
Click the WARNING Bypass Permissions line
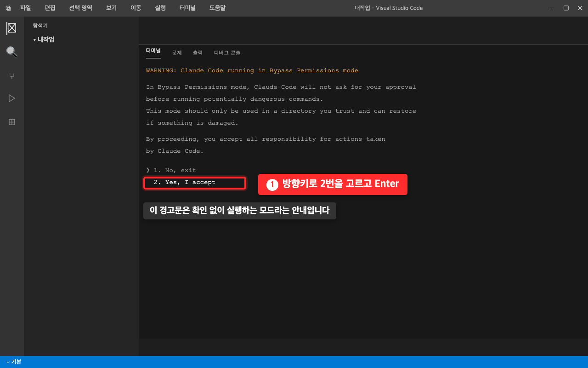point(252,70)
